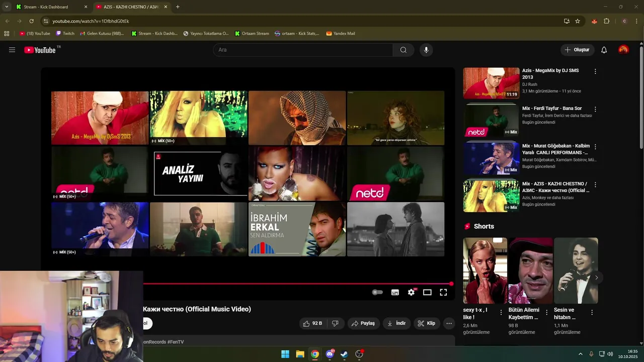The image size is (644, 362).
Task: Open the Extensions puzzle menu
Action: (x=606, y=21)
